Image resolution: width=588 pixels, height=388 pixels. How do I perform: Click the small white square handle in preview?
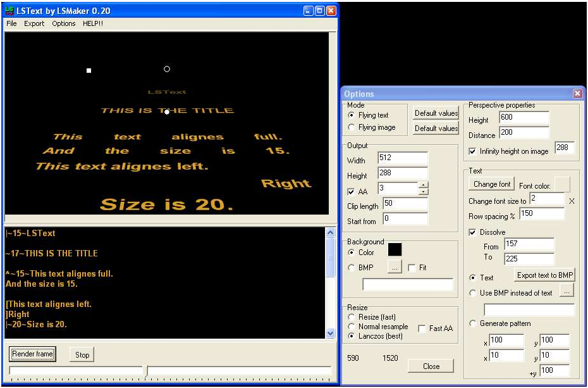(x=89, y=70)
